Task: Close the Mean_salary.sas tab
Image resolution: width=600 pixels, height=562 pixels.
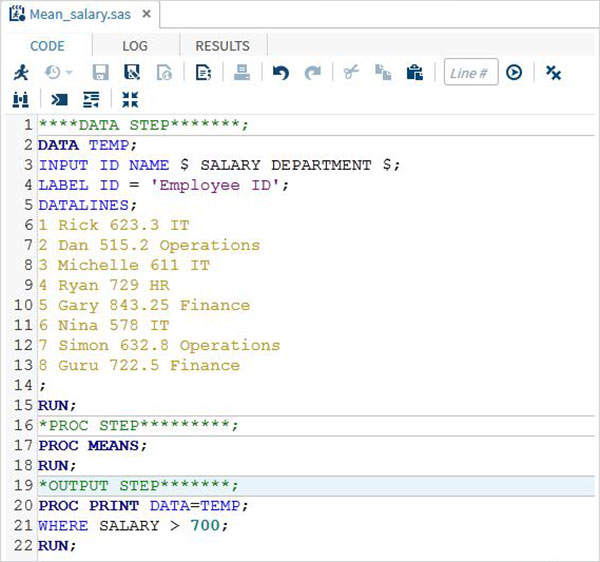Action: [x=145, y=15]
